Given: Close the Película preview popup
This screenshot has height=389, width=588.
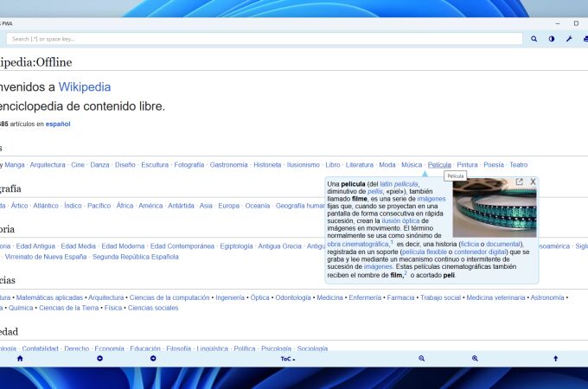Looking at the screenshot, I should (533, 182).
